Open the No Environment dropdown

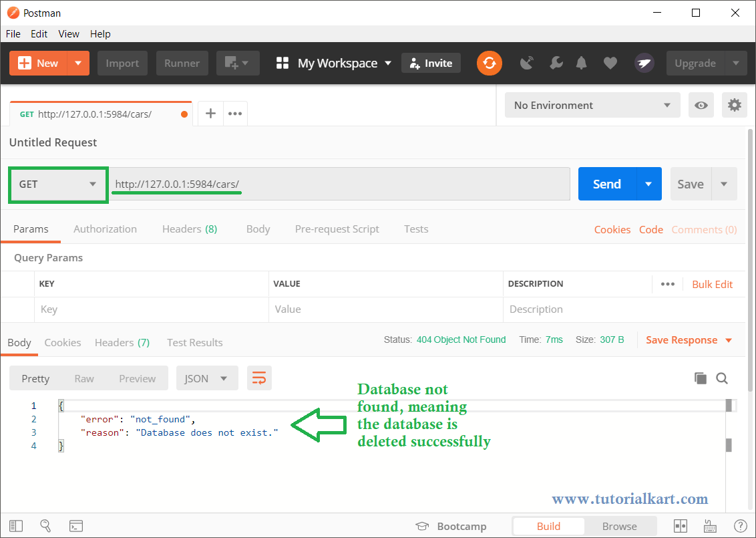(x=592, y=105)
